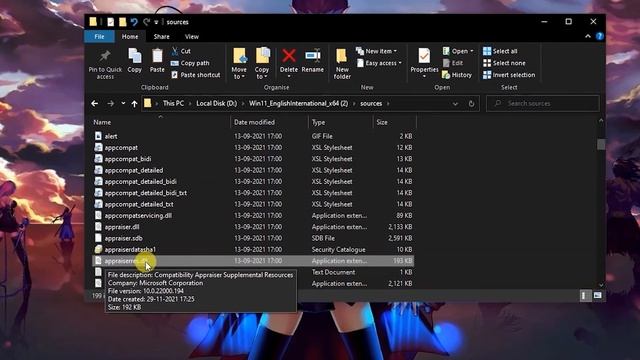Click the vertical scrollbar thumb
This screenshot has width=640, height=360.
click(x=601, y=144)
